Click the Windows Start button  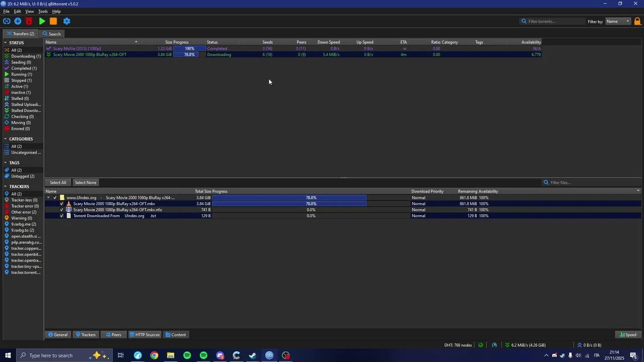pyautogui.click(x=8, y=355)
